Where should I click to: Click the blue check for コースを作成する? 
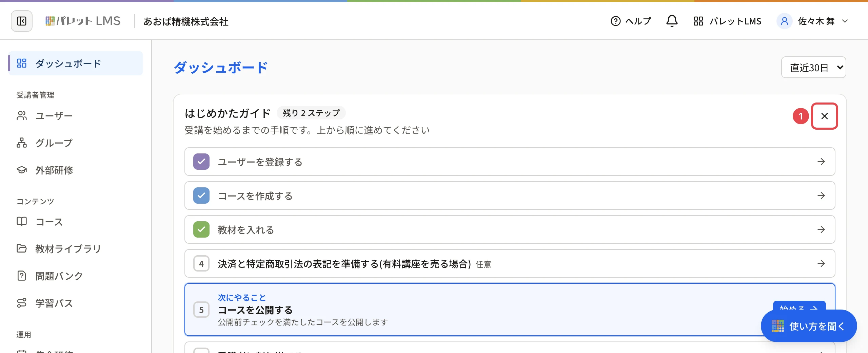(201, 196)
